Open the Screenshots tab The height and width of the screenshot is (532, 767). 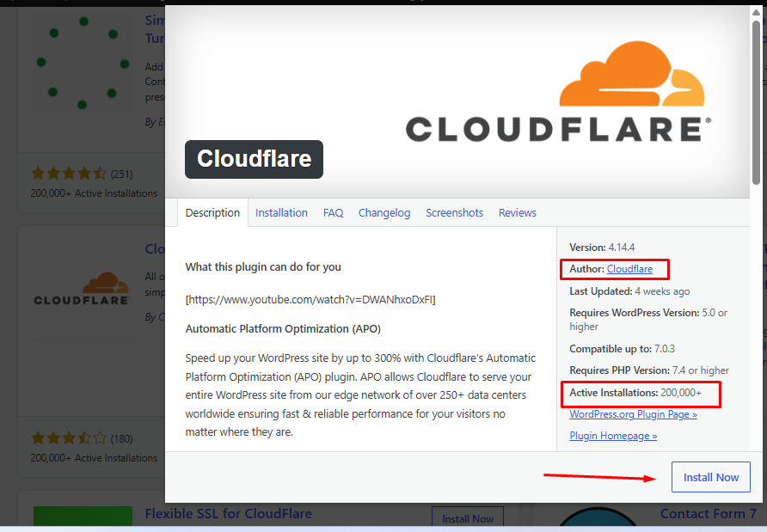tap(454, 212)
